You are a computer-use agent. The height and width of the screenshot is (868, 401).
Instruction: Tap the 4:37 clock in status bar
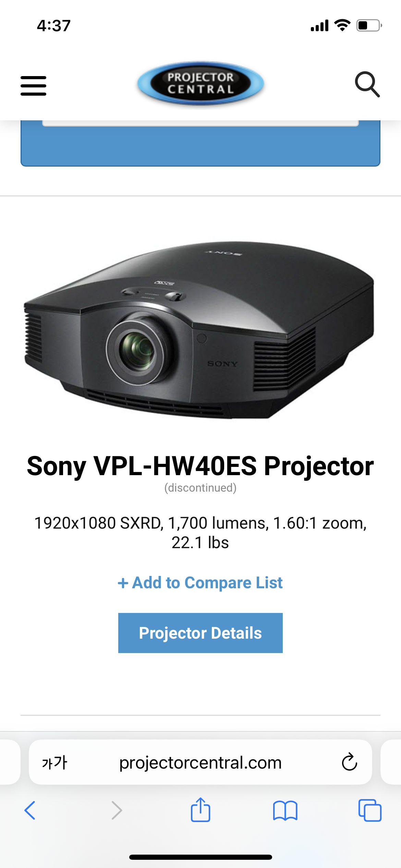54,26
